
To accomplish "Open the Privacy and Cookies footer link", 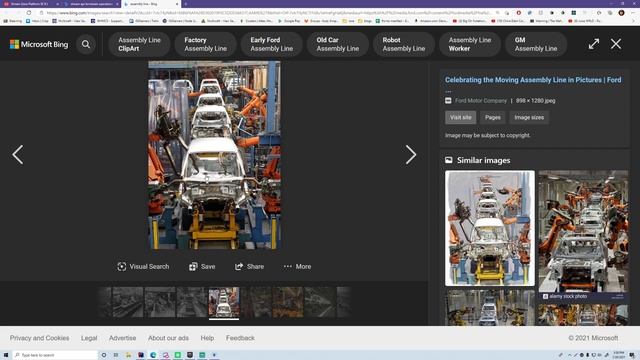I will click(x=40, y=338).
